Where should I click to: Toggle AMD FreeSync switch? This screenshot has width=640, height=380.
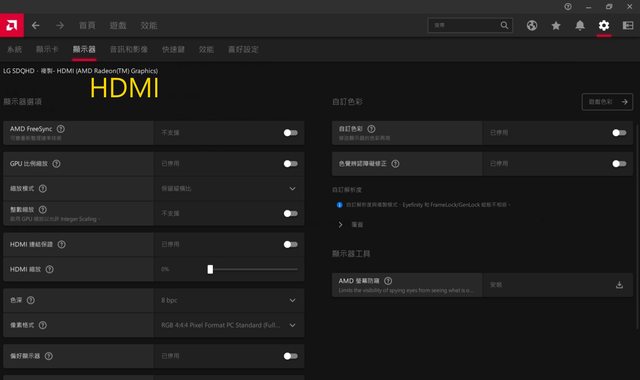291,133
